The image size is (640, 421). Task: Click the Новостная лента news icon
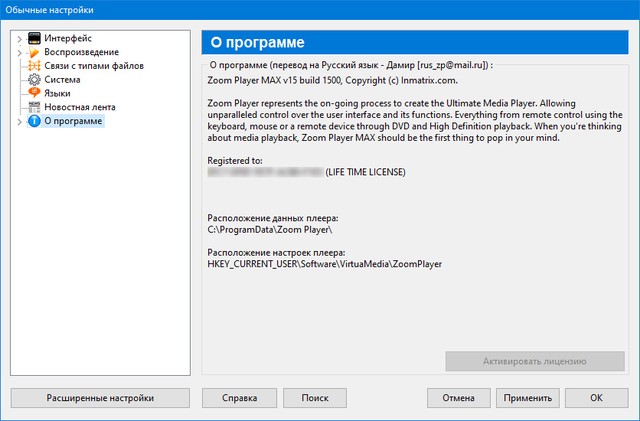34,107
